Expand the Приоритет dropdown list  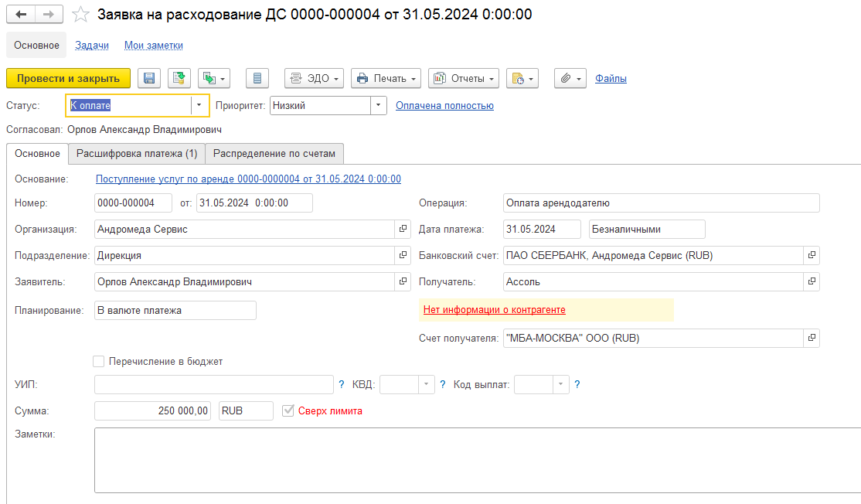point(378,105)
